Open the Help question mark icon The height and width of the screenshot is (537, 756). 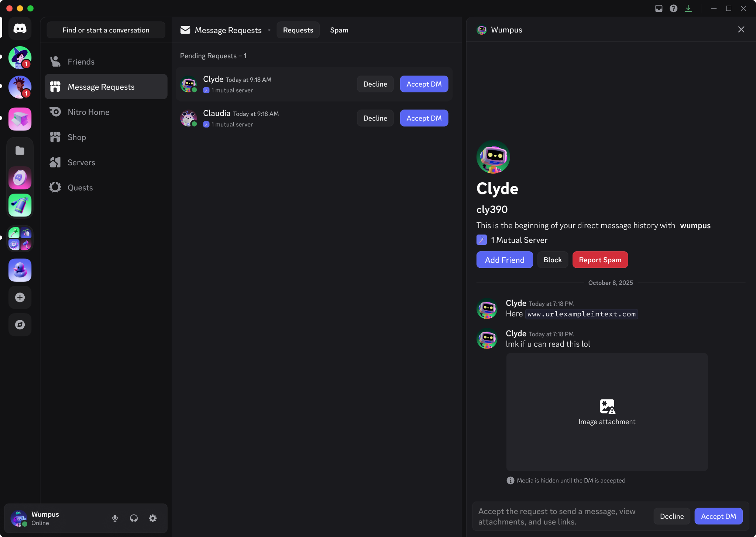click(674, 8)
